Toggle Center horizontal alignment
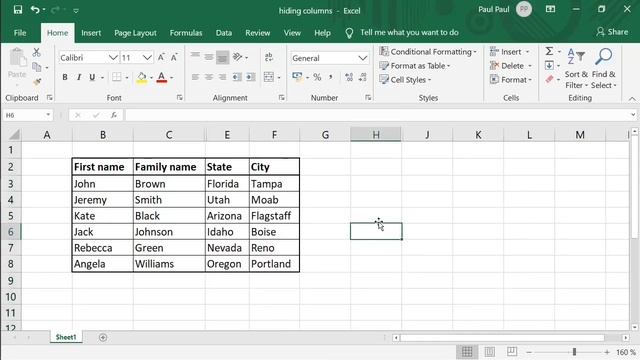The height and width of the screenshot is (360, 640). point(209,77)
